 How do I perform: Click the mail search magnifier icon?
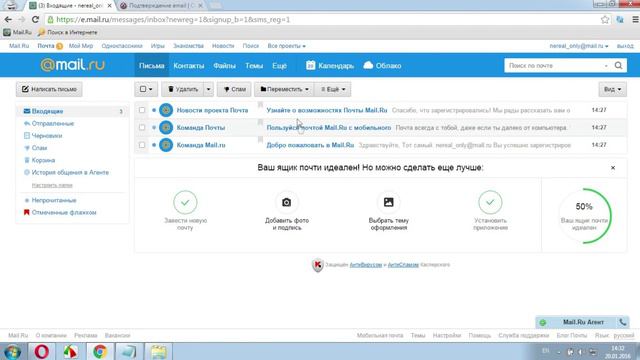click(618, 65)
